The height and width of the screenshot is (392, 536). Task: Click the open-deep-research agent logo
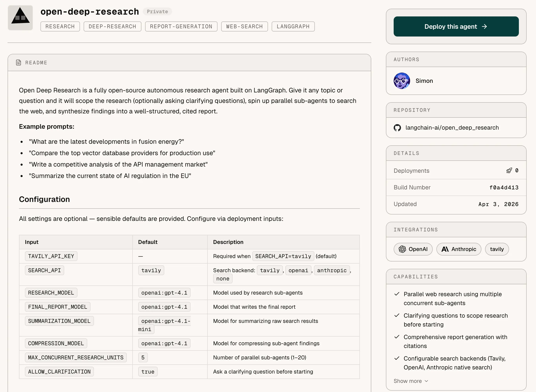click(20, 18)
